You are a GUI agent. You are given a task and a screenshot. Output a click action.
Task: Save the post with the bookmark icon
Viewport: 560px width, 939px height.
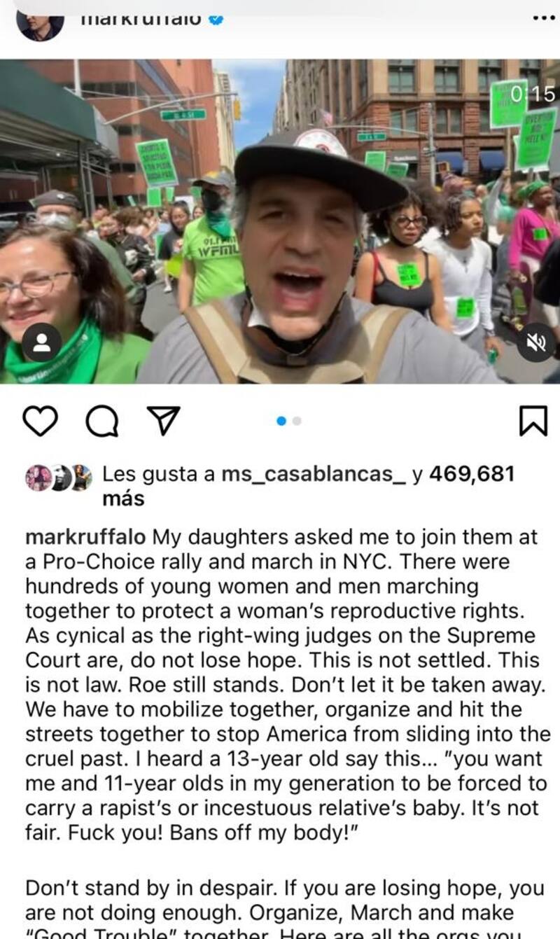click(533, 421)
